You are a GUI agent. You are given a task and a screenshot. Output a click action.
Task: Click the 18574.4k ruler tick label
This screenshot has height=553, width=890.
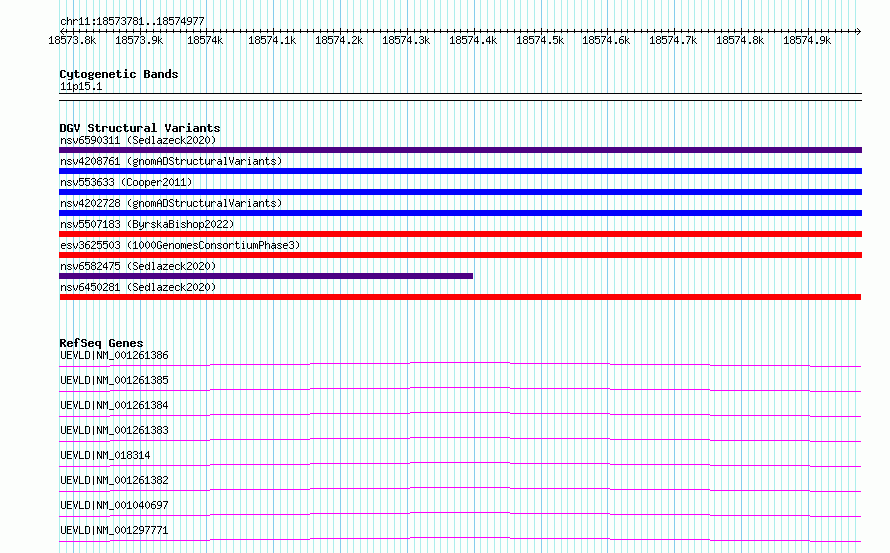click(473, 40)
